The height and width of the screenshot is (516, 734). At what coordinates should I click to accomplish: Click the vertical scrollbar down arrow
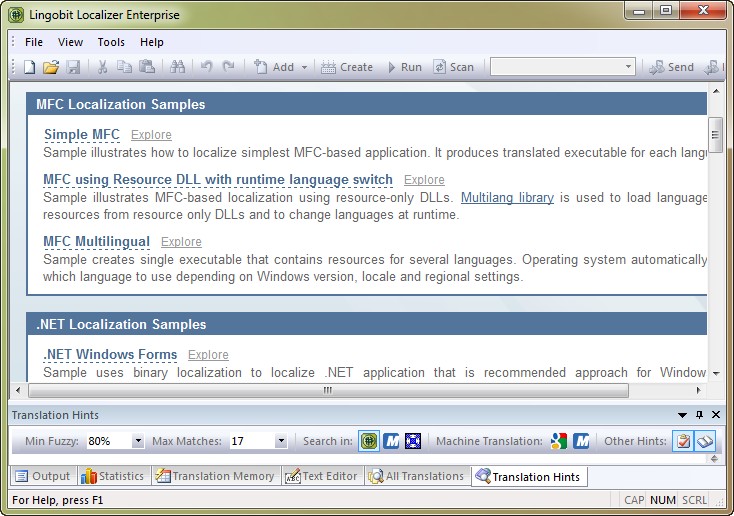tap(716, 374)
